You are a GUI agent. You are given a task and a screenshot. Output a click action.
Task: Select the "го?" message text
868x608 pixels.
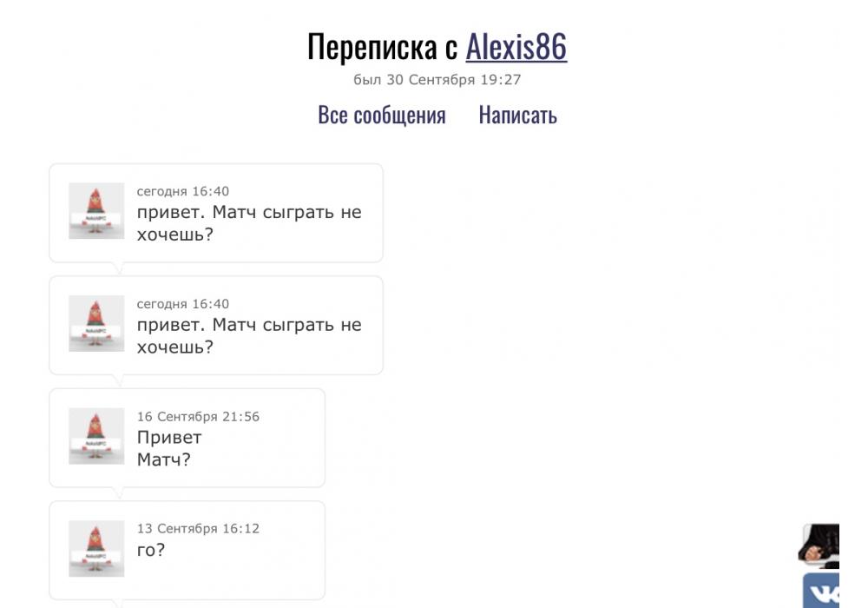(150, 550)
